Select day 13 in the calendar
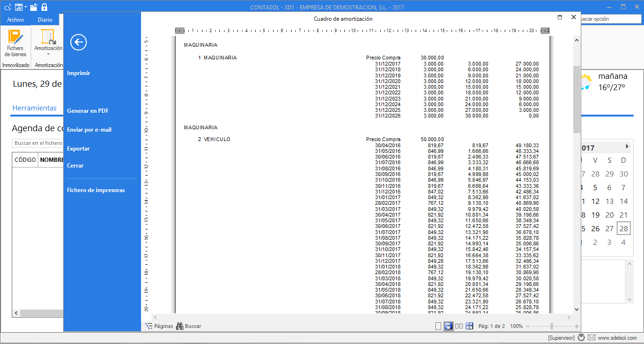The image size is (644, 344). tap(610, 201)
